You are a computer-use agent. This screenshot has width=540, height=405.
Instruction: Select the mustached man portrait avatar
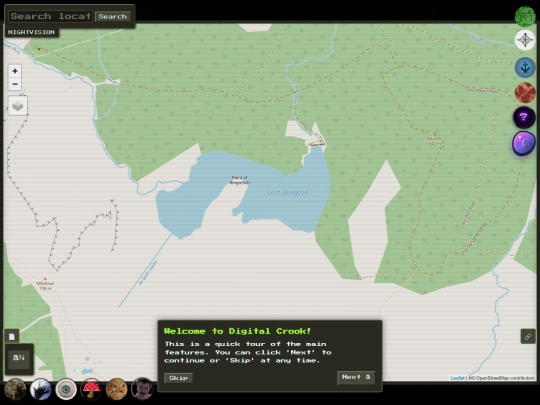click(x=142, y=388)
